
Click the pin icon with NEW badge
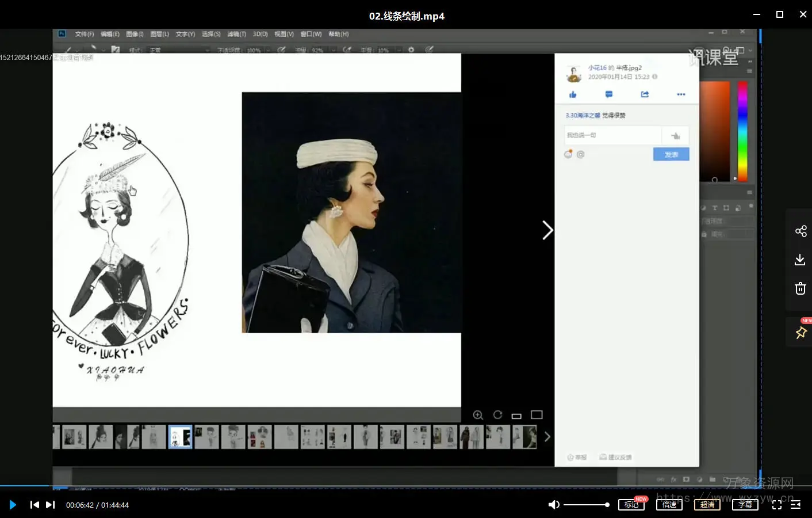[800, 333]
